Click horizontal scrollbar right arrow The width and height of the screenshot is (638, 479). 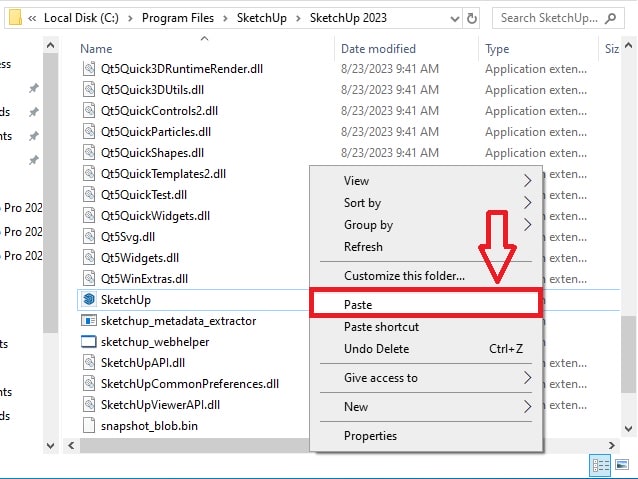[612, 445]
